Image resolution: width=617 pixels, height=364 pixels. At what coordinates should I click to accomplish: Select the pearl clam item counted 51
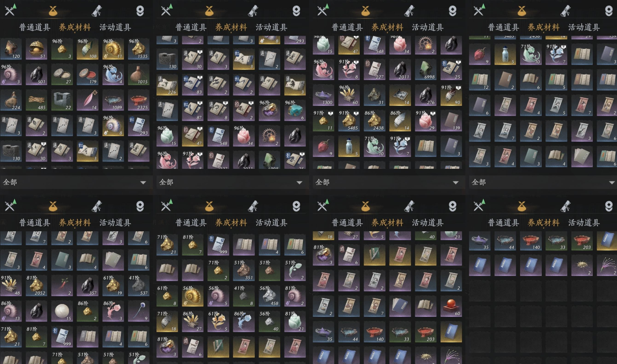pos(37,49)
